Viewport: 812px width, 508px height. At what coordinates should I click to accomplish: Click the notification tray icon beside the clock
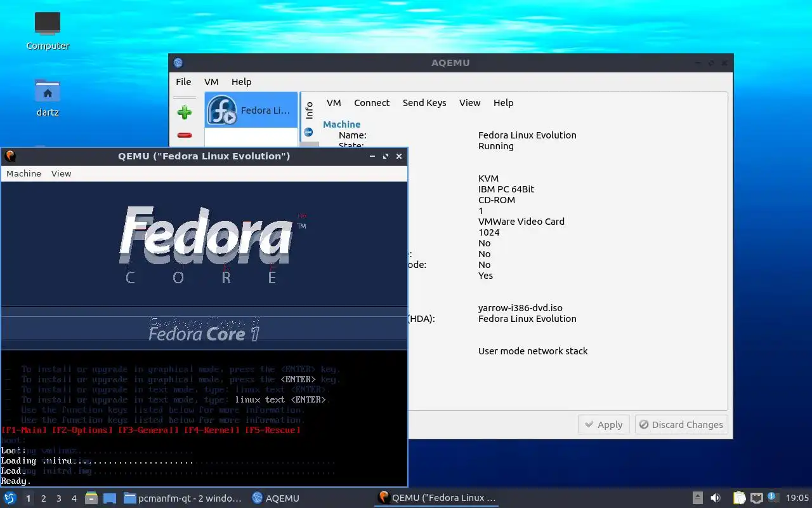pyautogui.click(x=773, y=497)
